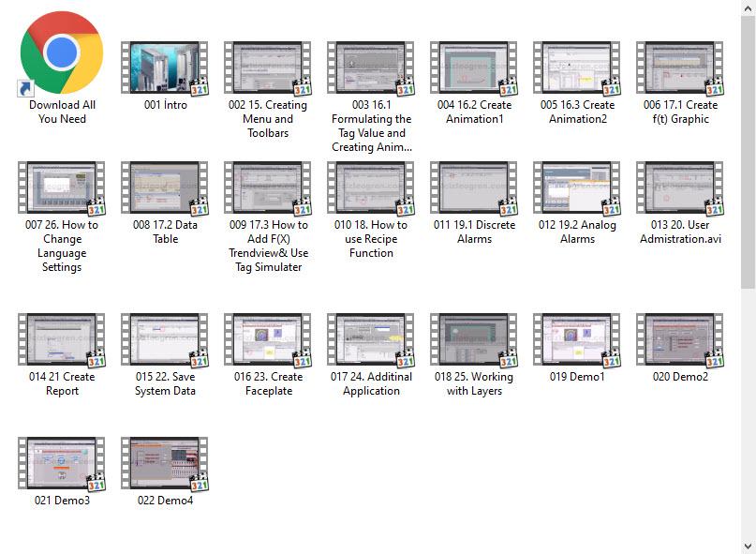This screenshot has height=554, width=756.
Task: Click the "021 Demo3" file name
Action: tap(62, 501)
